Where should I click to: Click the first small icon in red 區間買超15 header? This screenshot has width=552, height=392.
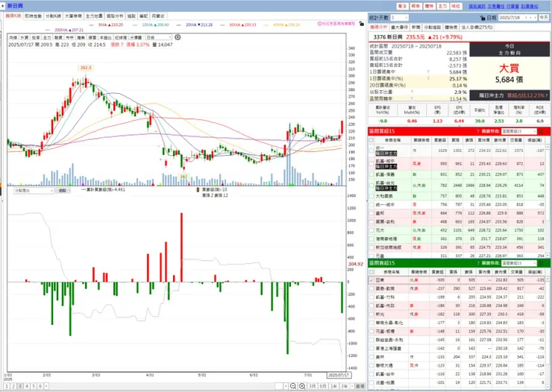click(541, 131)
